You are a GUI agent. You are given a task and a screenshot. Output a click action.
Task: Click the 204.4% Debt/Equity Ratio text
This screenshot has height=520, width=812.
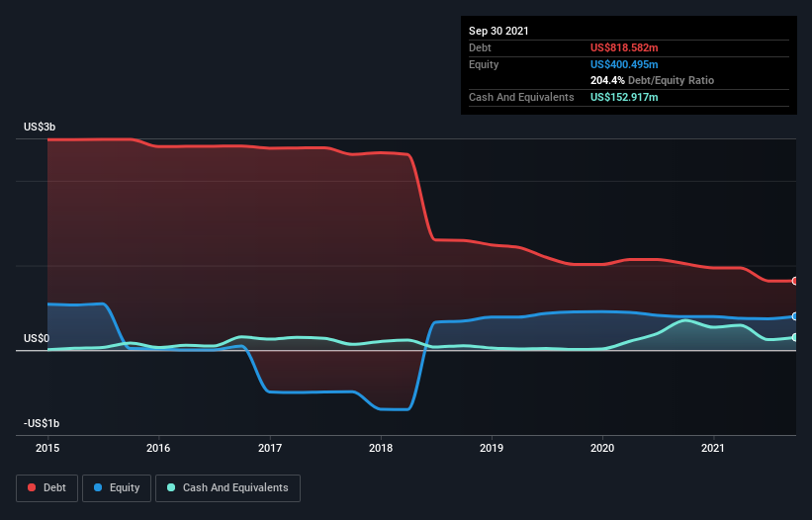(652, 81)
